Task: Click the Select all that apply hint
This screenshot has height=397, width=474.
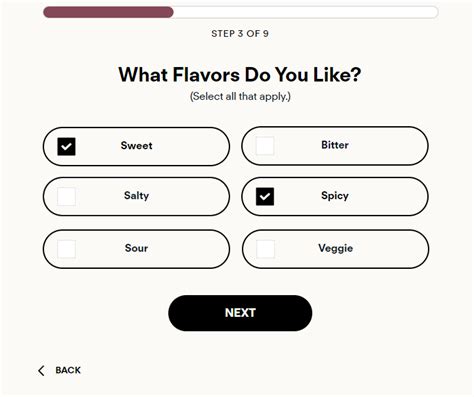Action: (240, 97)
